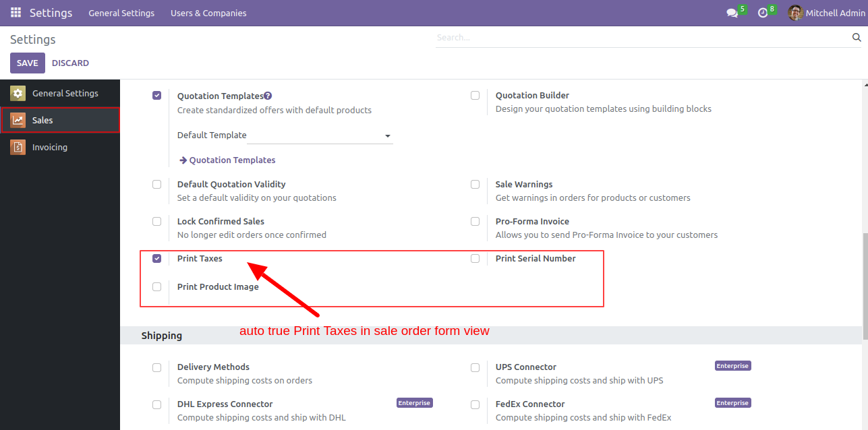The height and width of the screenshot is (430, 868).
Task: Click the General Settings gear icon
Action: (18, 93)
